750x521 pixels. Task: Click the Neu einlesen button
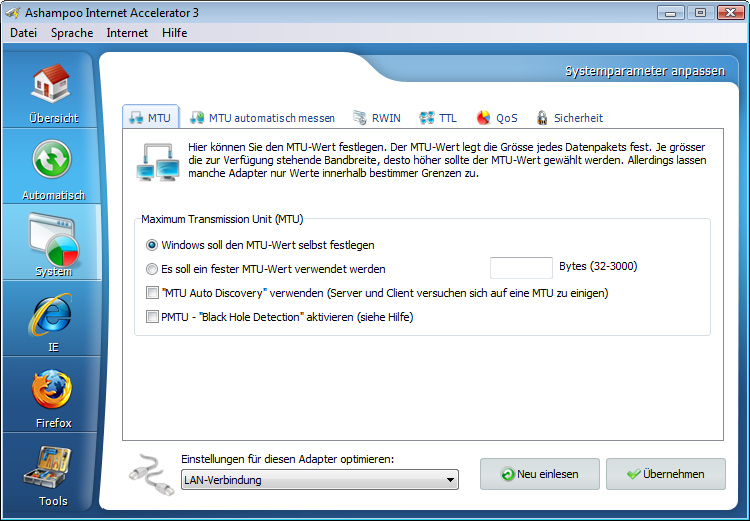click(540, 474)
